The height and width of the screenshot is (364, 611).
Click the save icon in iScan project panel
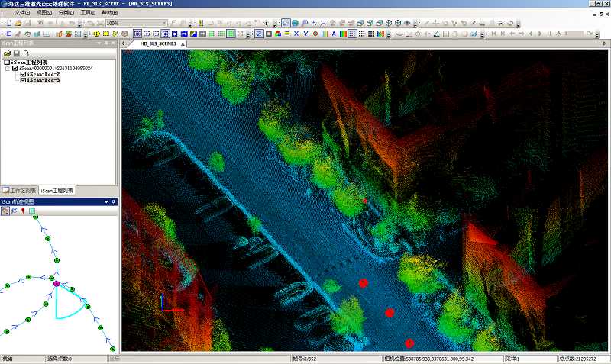(x=15, y=53)
